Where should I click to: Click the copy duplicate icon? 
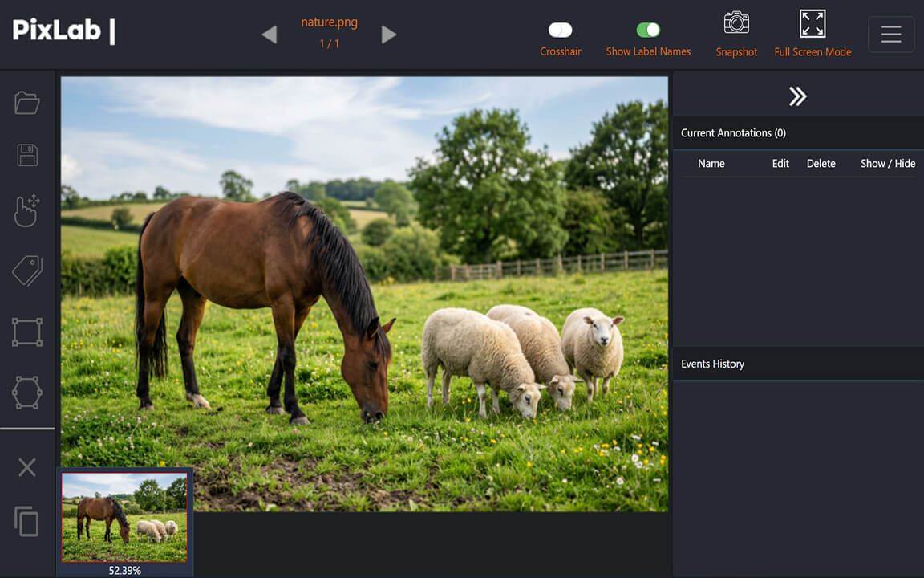(x=27, y=522)
